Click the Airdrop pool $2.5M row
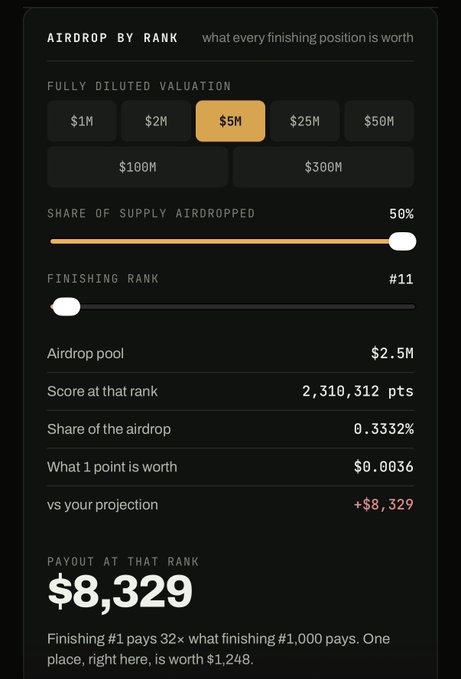The height and width of the screenshot is (679, 461). (x=230, y=353)
